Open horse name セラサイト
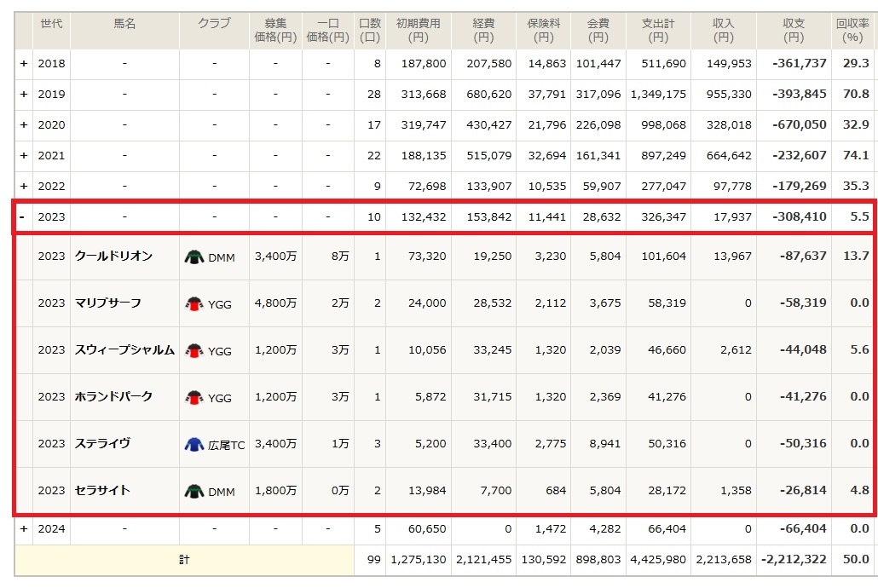The width and height of the screenshot is (878, 588). (x=102, y=490)
